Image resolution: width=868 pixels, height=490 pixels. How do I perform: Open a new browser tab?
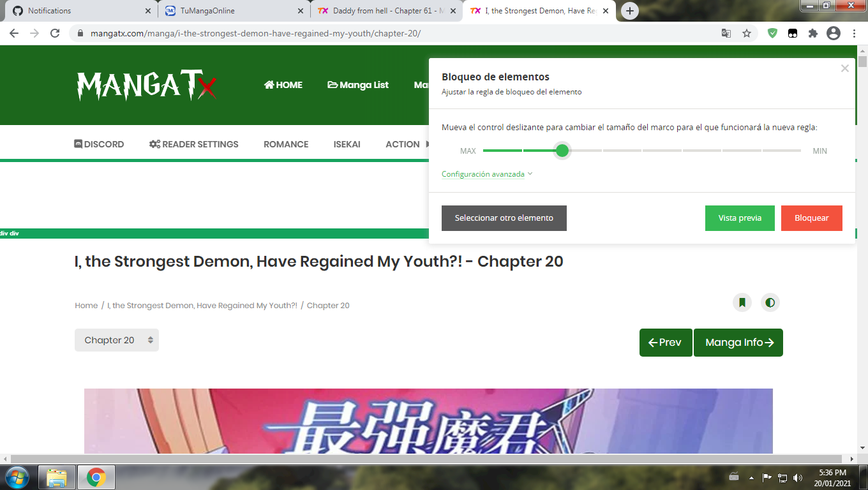click(x=630, y=11)
